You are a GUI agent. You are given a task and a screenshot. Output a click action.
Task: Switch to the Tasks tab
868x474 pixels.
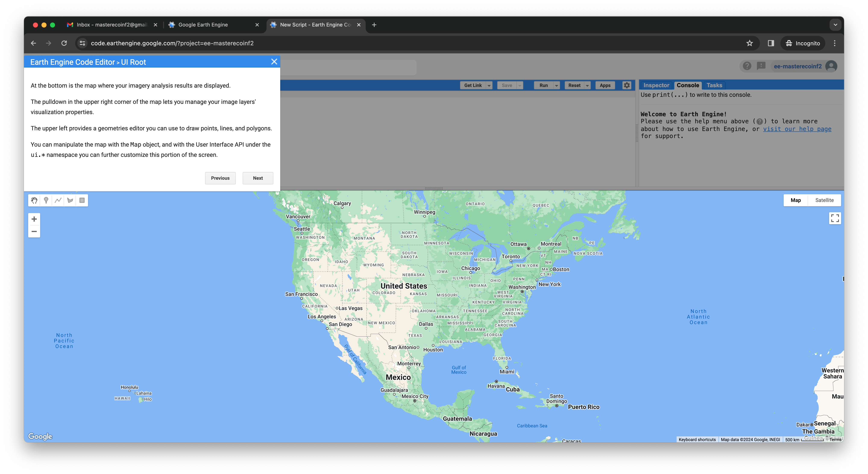(714, 85)
